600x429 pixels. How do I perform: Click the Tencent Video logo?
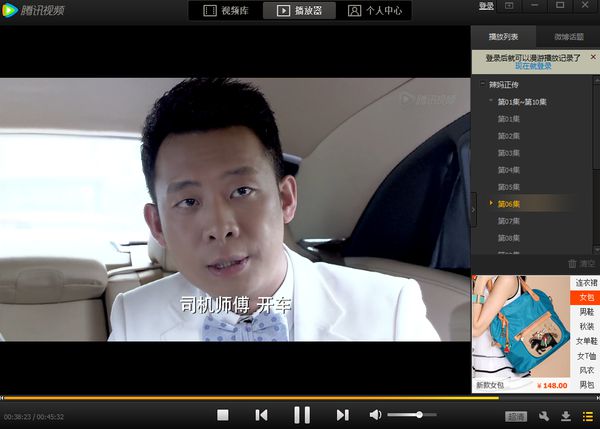[33, 10]
